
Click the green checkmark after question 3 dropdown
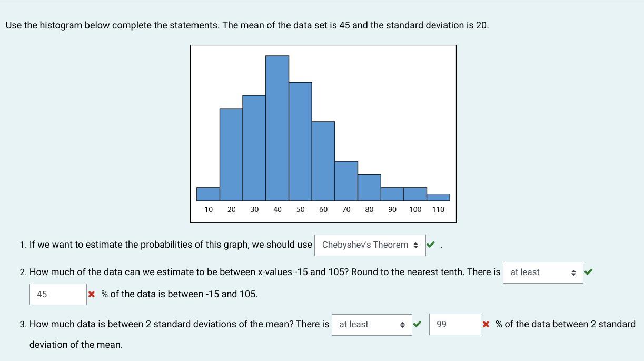coord(417,324)
